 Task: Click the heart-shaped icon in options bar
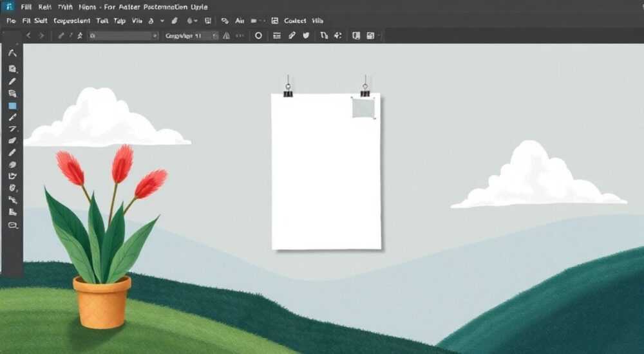pyautogui.click(x=306, y=36)
